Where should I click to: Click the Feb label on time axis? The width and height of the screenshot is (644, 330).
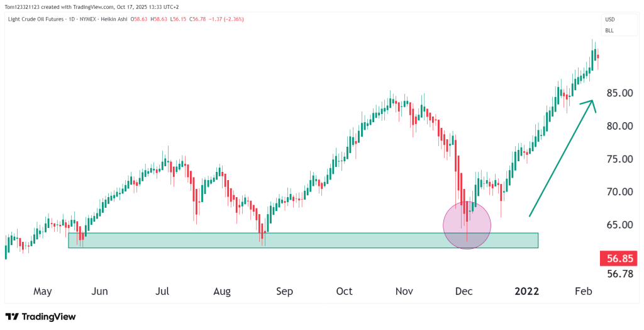pos(583,291)
